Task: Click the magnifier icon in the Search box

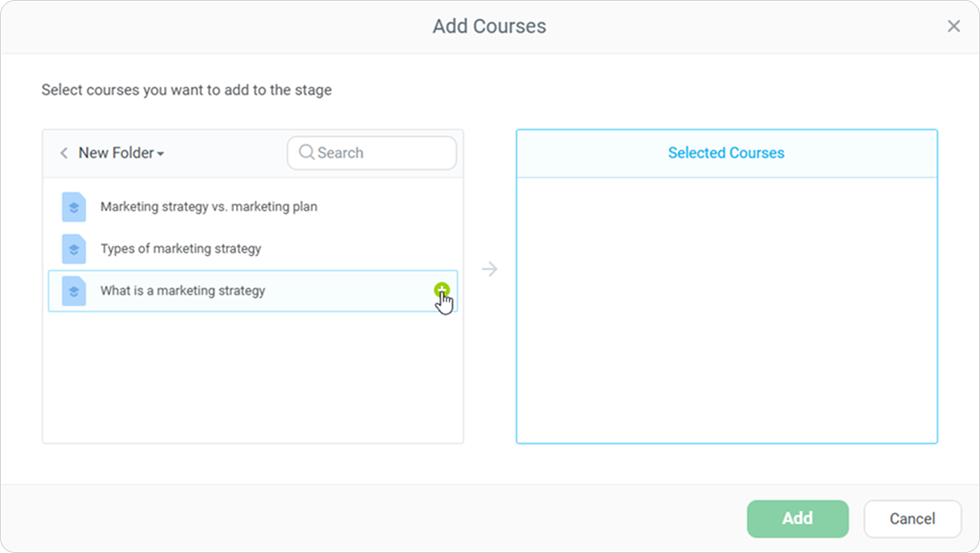Action: (307, 153)
